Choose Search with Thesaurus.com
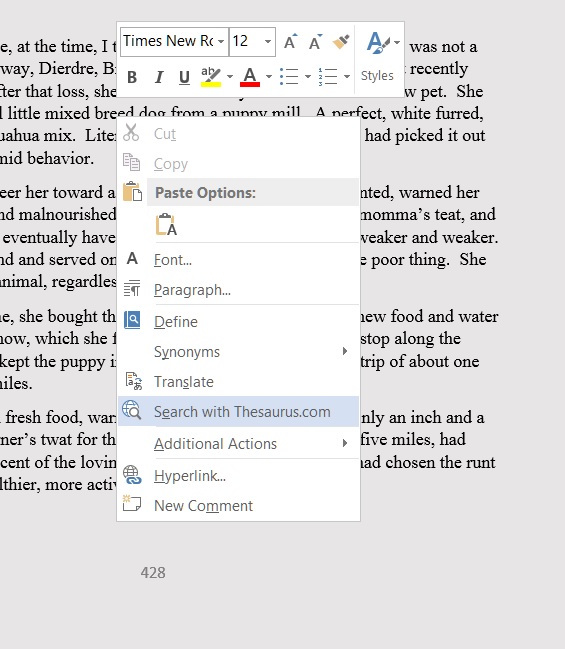 click(238, 411)
